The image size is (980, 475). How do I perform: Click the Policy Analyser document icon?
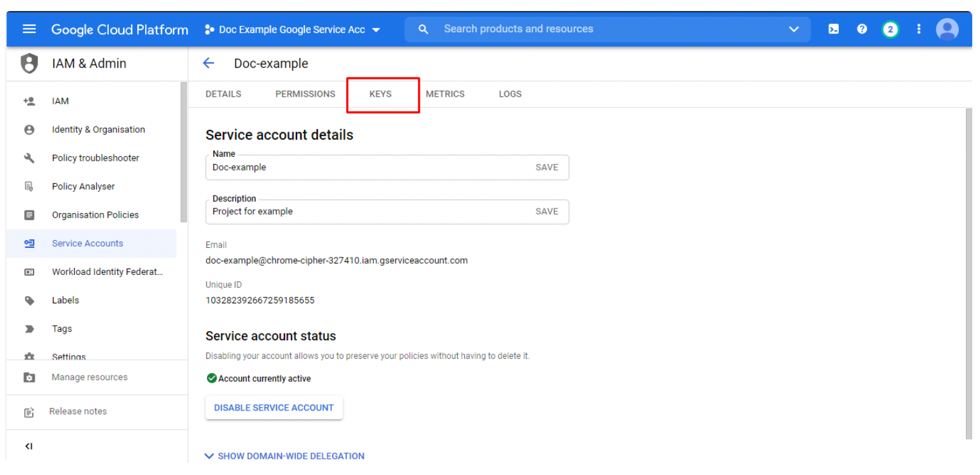[x=29, y=186]
